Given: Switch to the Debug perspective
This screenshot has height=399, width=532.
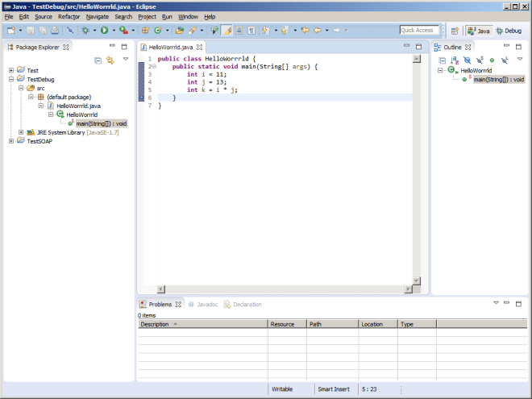Looking at the screenshot, I should coord(508,31).
